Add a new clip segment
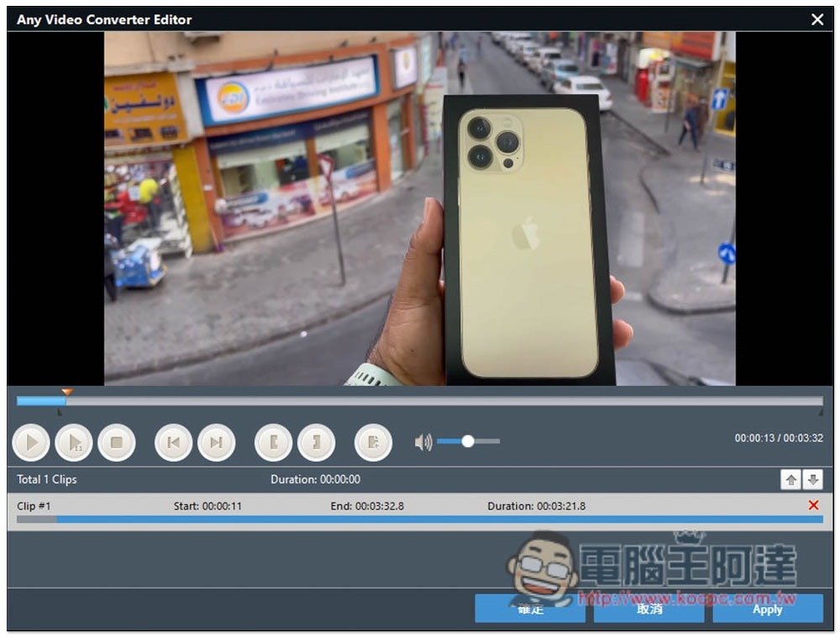Screen dimensions: 840x638 374,442
